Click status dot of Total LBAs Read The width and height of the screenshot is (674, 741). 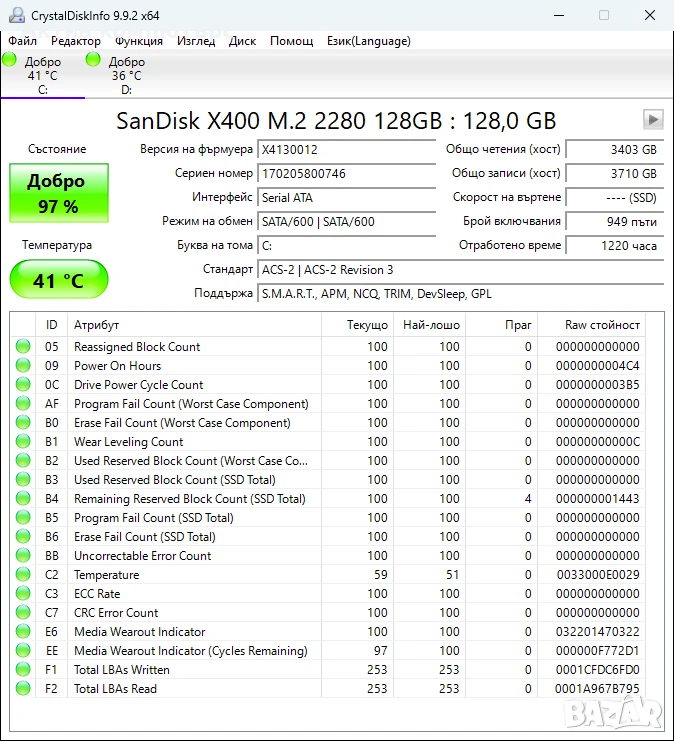23,689
